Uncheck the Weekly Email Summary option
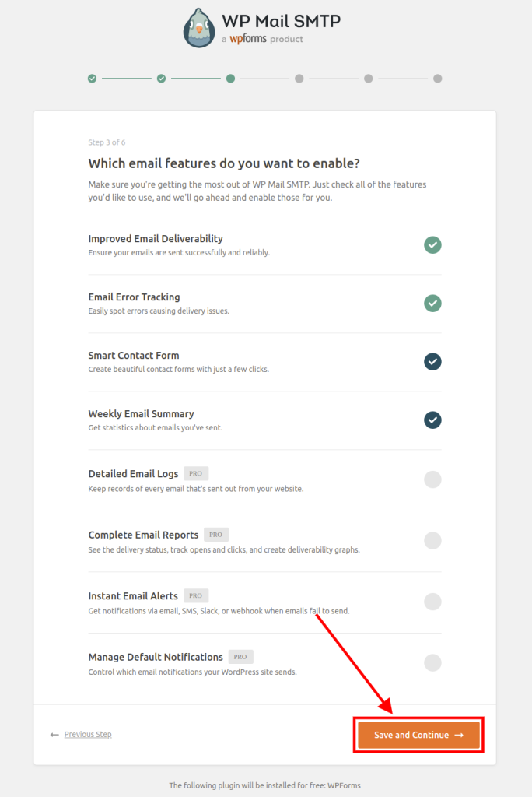The image size is (532, 797). (432, 420)
